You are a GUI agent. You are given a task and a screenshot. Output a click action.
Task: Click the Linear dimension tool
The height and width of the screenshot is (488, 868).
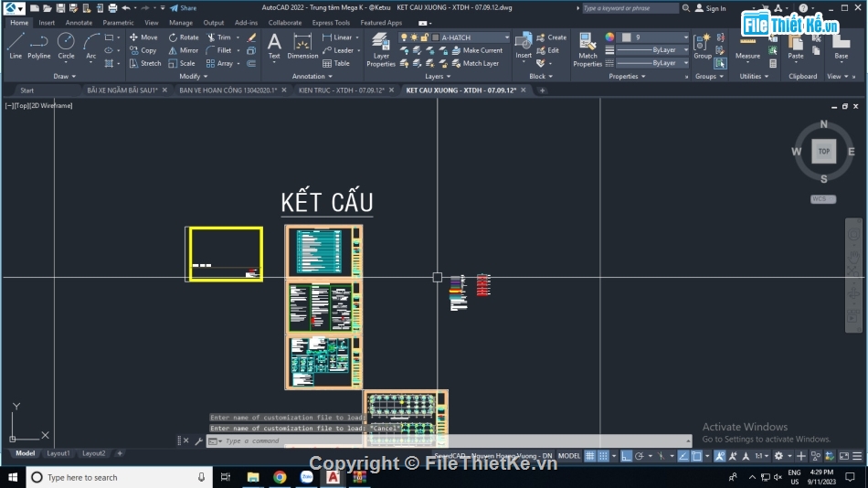coord(337,37)
